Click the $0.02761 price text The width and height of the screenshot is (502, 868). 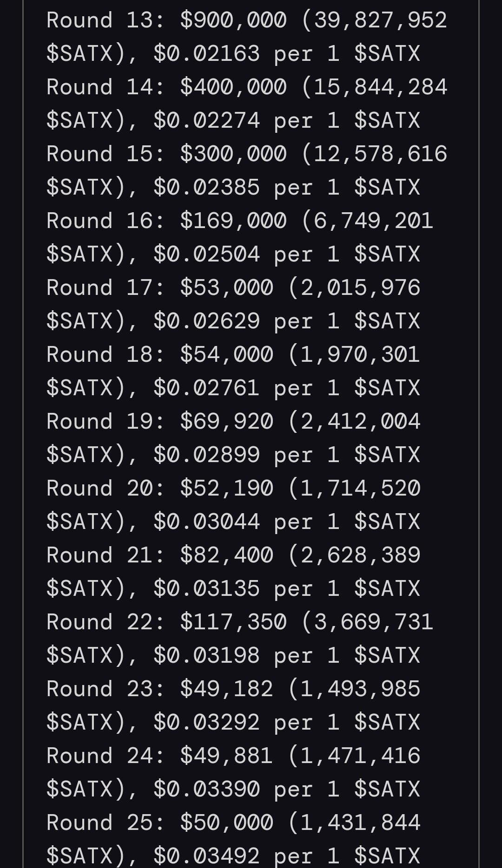pos(206,388)
